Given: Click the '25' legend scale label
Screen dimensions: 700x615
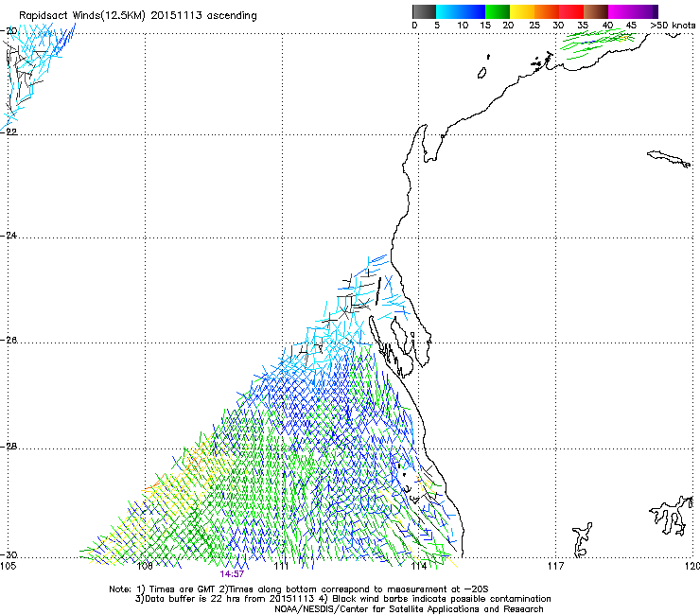Looking at the screenshot, I should click(534, 26).
